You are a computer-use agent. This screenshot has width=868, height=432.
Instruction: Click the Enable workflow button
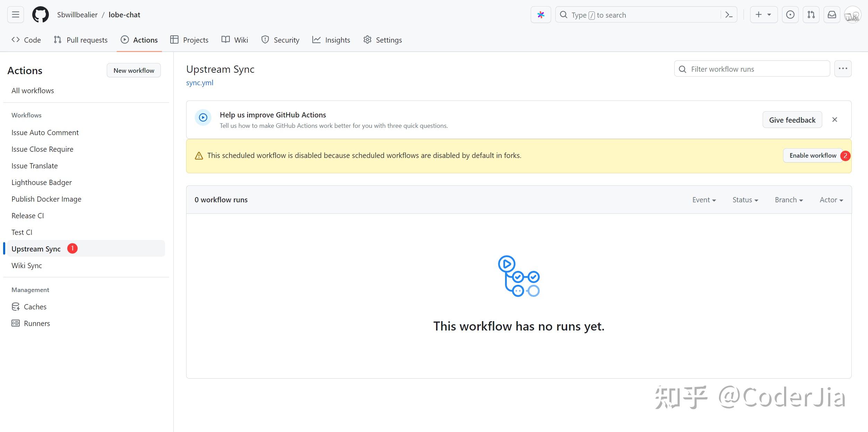813,156
